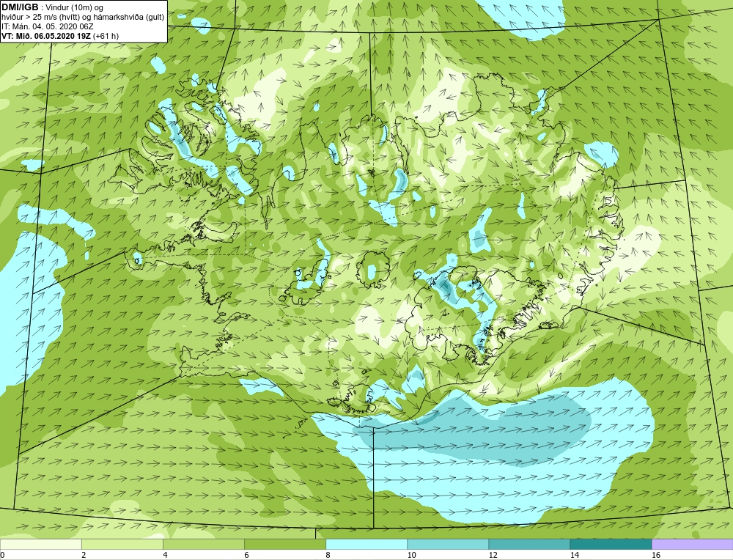Click the "Vindur (10m) og" label
Image resolution: width=733 pixels, height=560 pixels.
point(75,8)
